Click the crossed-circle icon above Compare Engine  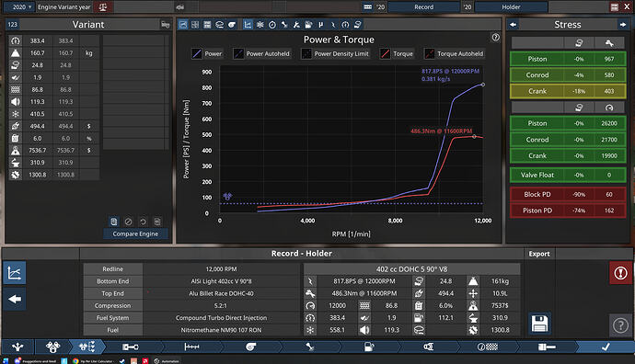click(x=128, y=222)
